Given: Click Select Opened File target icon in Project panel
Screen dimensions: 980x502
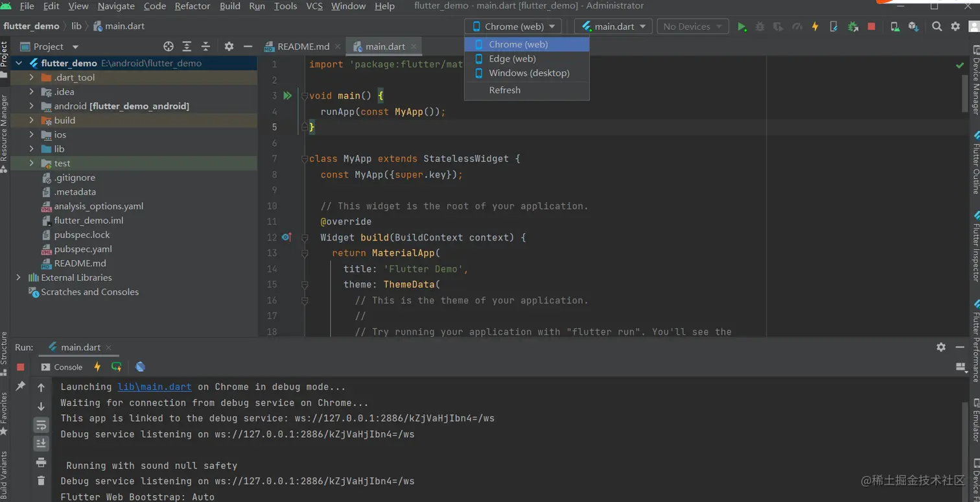Looking at the screenshot, I should (169, 46).
